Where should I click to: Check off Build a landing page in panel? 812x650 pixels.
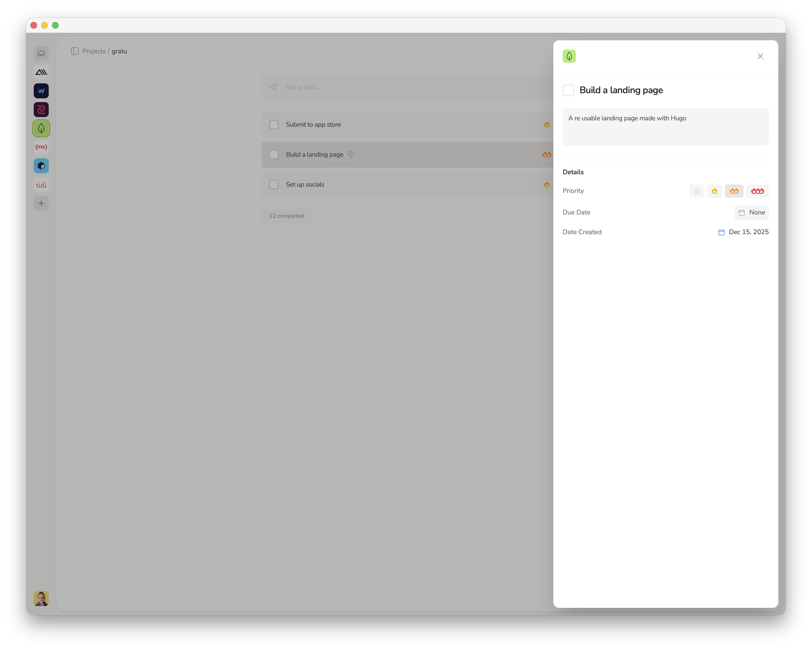click(x=568, y=90)
